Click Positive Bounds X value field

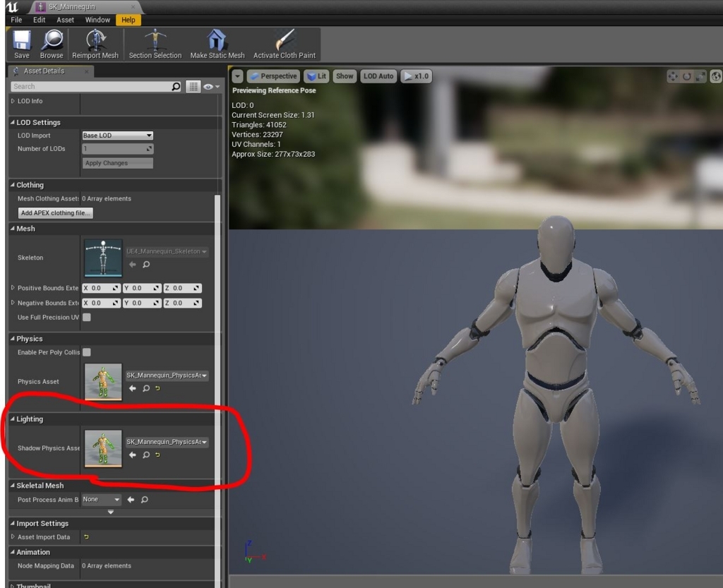[x=101, y=288]
